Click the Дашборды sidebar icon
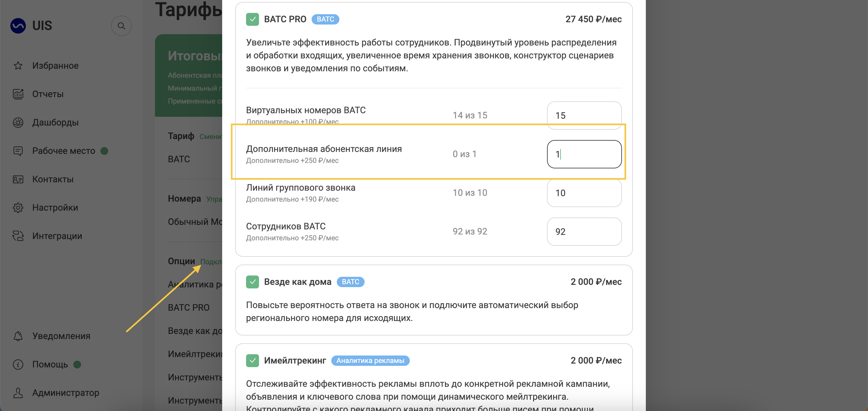This screenshot has height=411, width=868. 18,123
